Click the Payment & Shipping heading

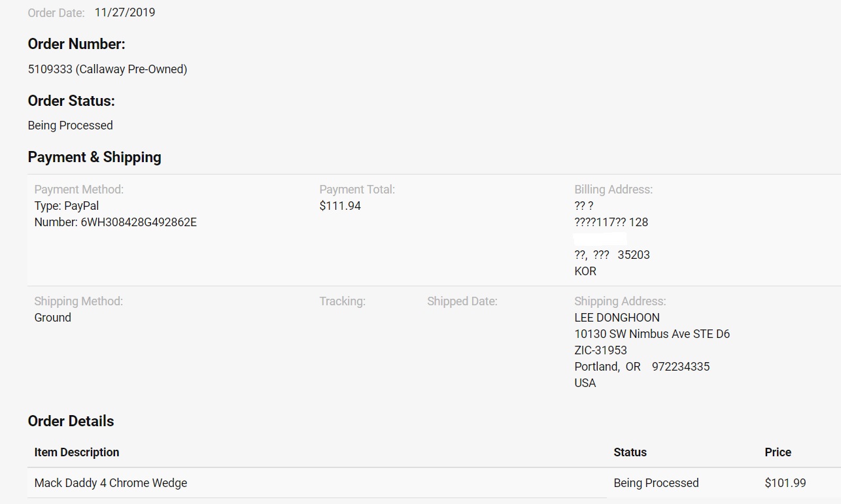coord(94,158)
